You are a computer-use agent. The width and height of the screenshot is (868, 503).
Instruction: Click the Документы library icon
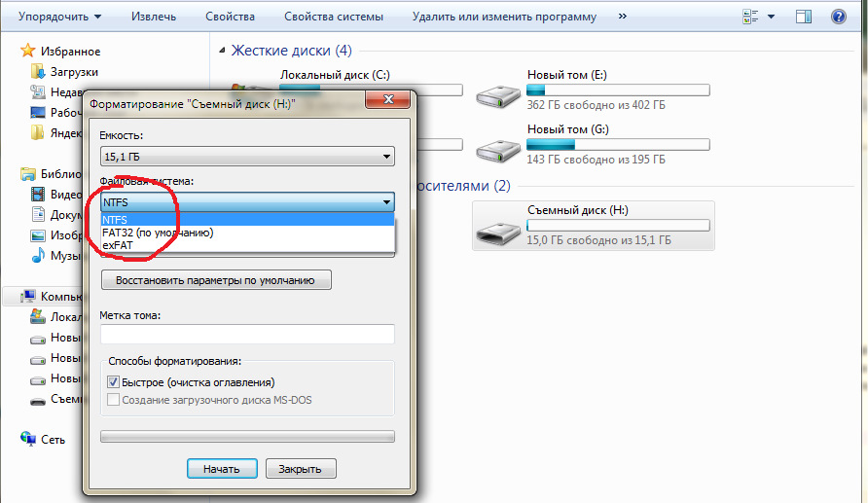pyautogui.click(x=38, y=215)
